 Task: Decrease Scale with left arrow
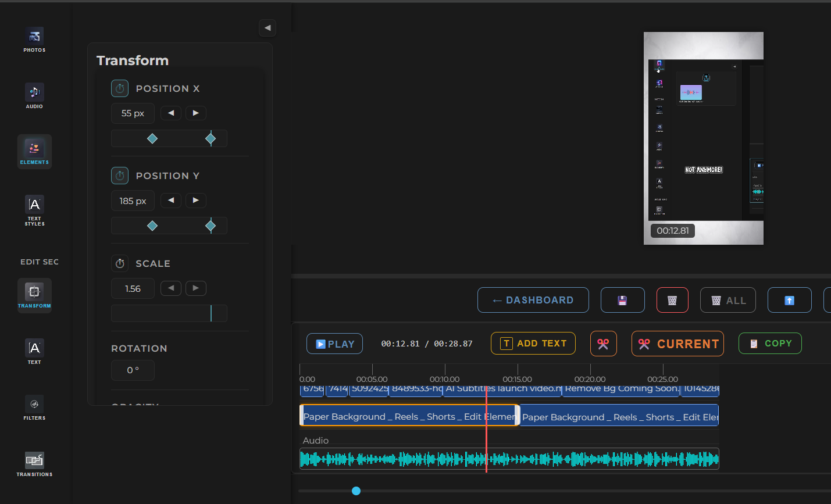coord(171,288)
